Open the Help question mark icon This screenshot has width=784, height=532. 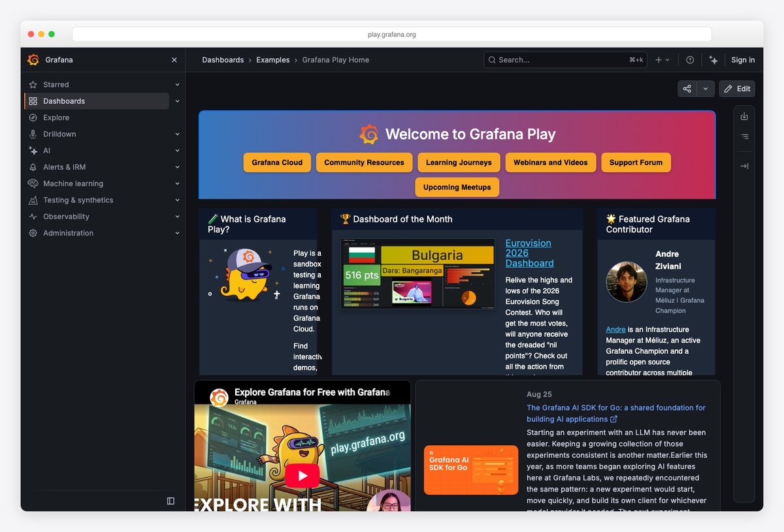[x=690, y=60]
